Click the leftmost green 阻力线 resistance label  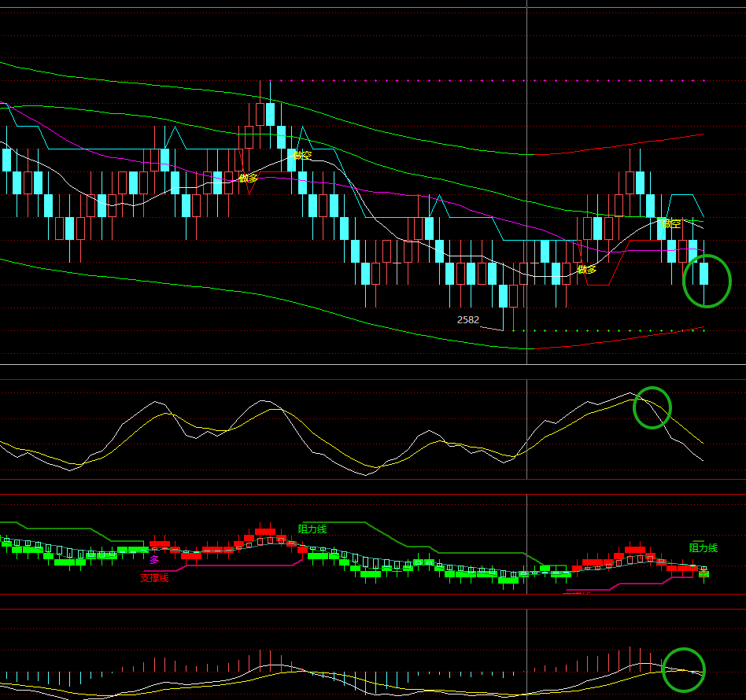[312, 529]
